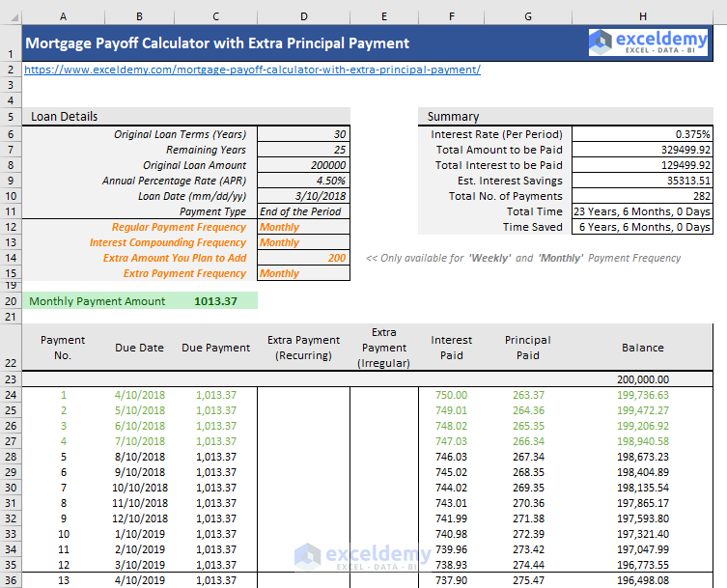Click the Extra Payment (Irregular) column header

(x=383, y=348)
